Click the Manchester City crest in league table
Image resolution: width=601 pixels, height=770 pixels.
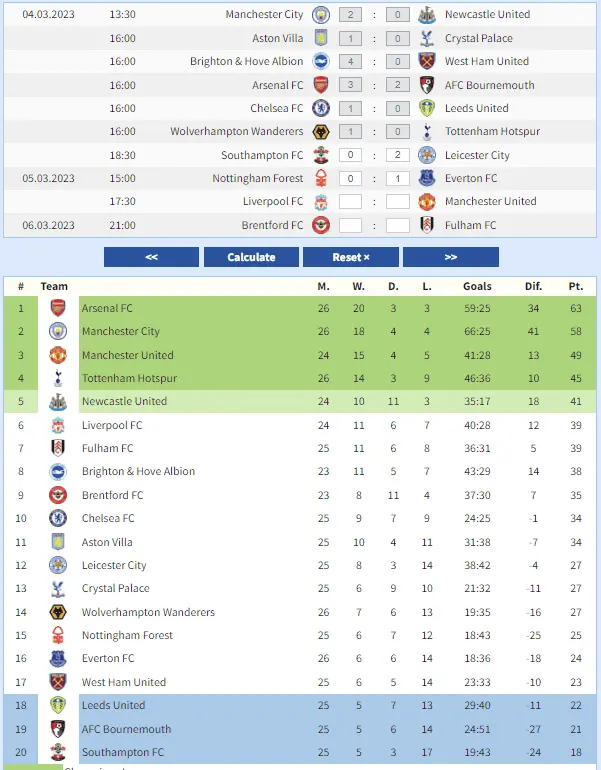58,331
